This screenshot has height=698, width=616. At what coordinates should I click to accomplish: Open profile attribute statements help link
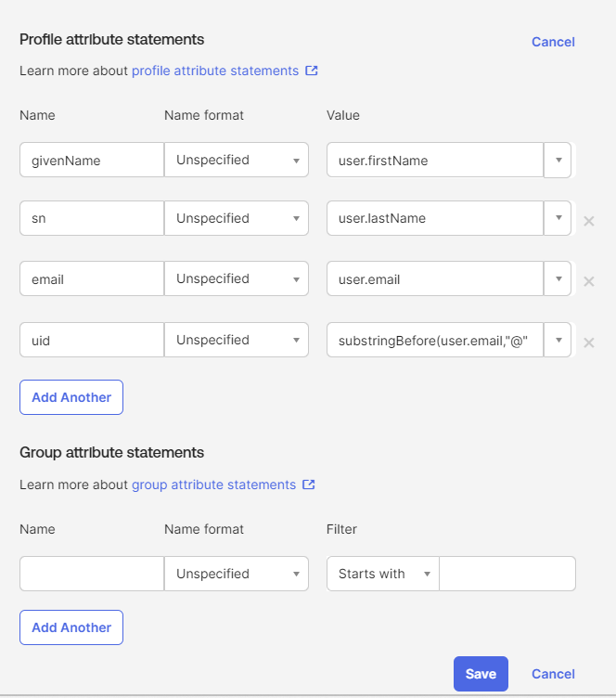[215, 71]
